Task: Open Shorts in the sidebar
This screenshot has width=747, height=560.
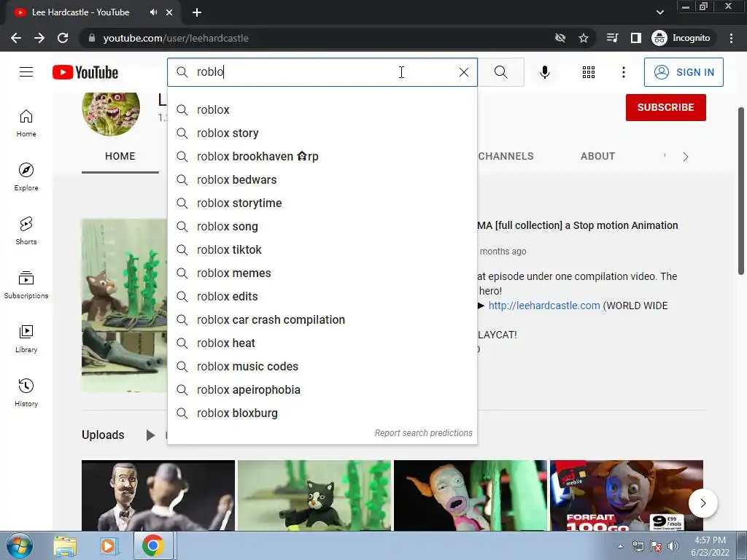Action: (x=26, y=231)
